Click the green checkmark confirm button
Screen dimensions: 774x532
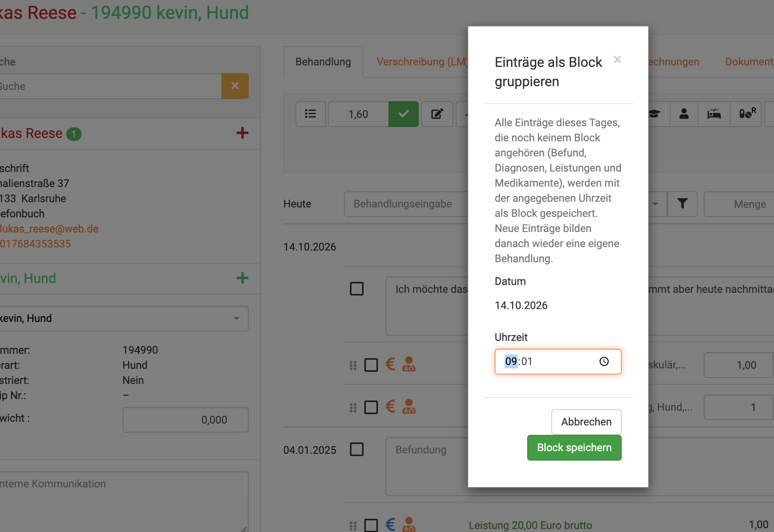403,114
